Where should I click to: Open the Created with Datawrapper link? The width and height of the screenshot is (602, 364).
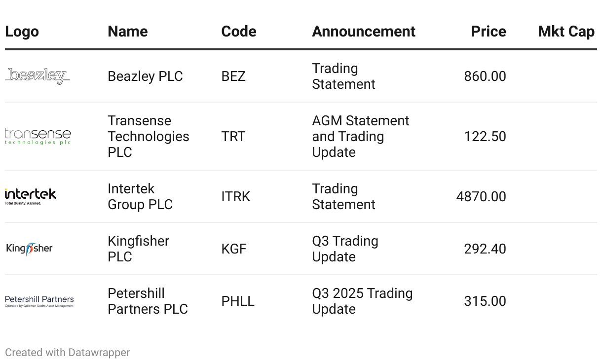tap(68, 353)
